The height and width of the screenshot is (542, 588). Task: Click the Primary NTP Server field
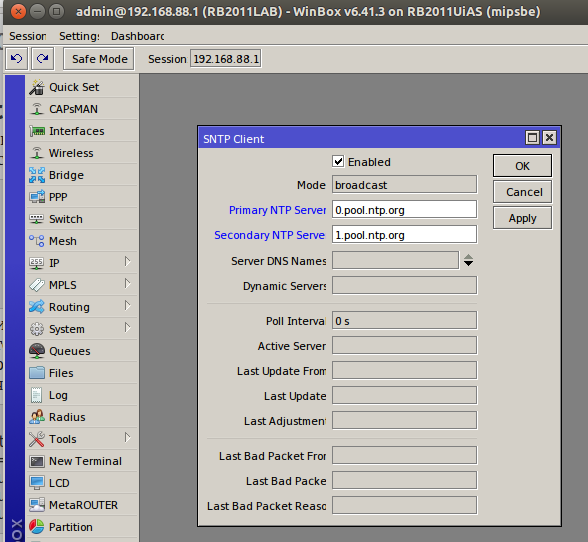point(404,210)
